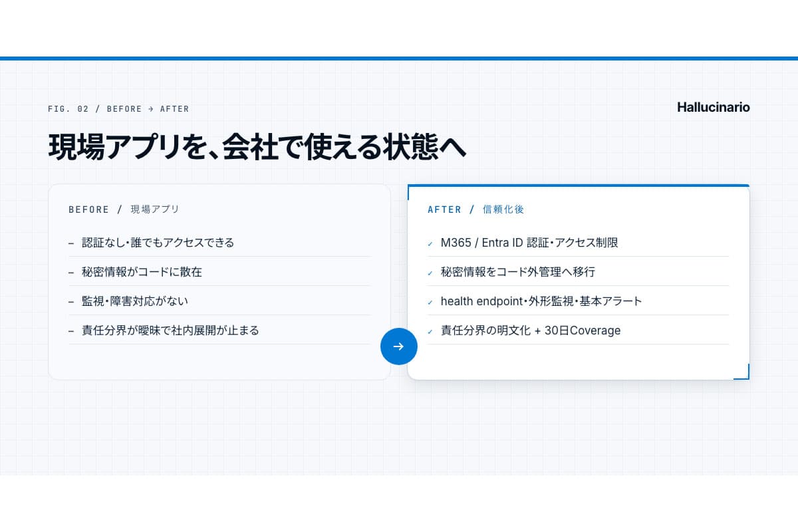The width and height of the screenshot is (798, 532).
Task: Select the FIG. 02 / BEFORE → AFTER label
Action: click(x=118, y=109)
